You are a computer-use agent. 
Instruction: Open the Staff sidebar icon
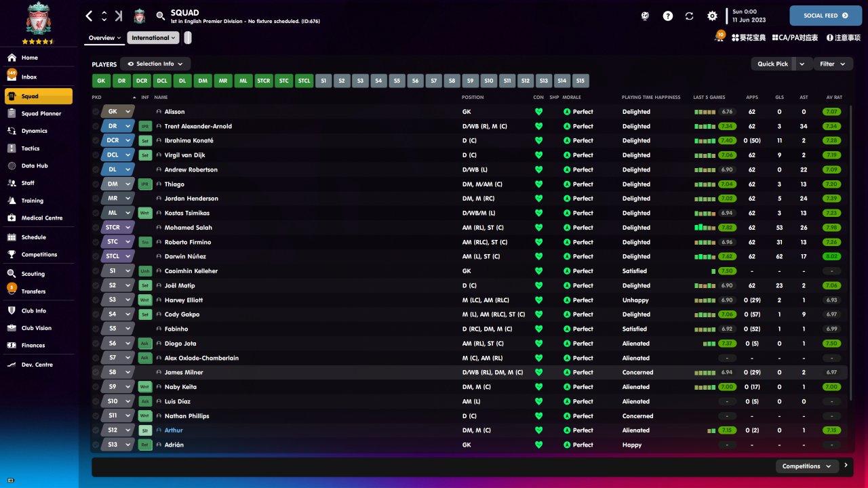(x=12, y=183)
